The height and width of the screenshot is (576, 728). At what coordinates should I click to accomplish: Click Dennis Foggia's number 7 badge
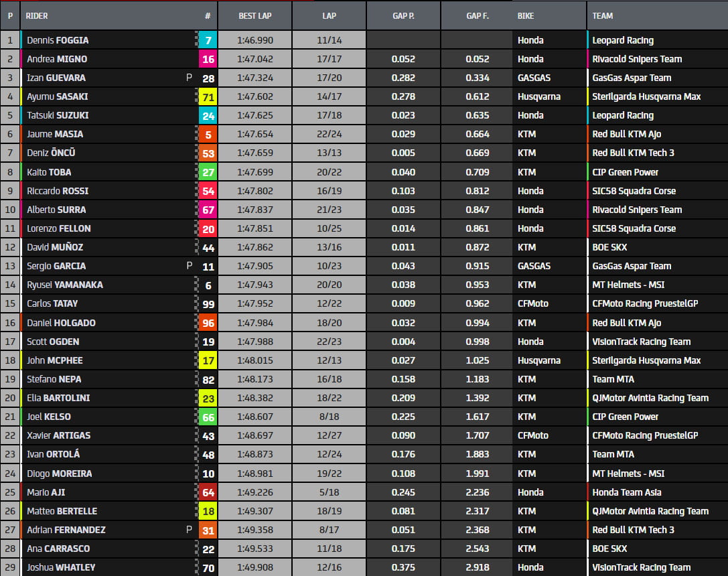208,40
